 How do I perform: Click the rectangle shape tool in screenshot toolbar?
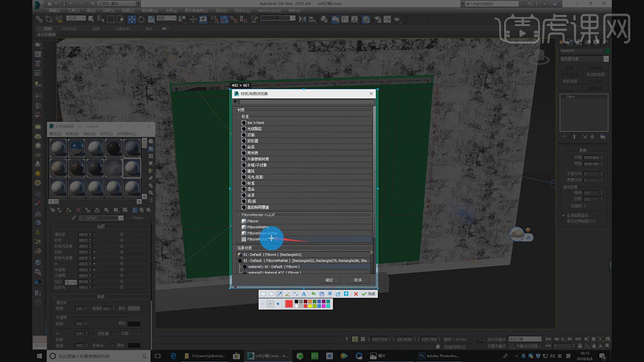coord(263,294)
